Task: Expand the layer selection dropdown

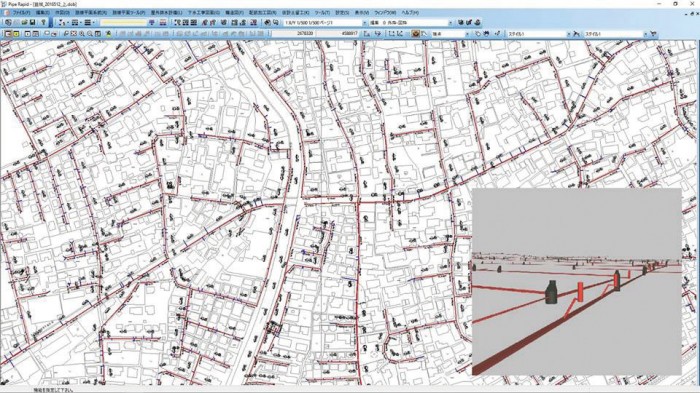Action: (x=410, y=22)
